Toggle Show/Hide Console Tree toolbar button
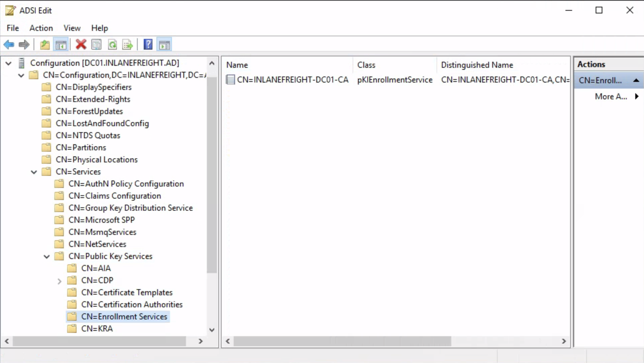The height and width of the screenshot is (363, 644). [61, 45]
